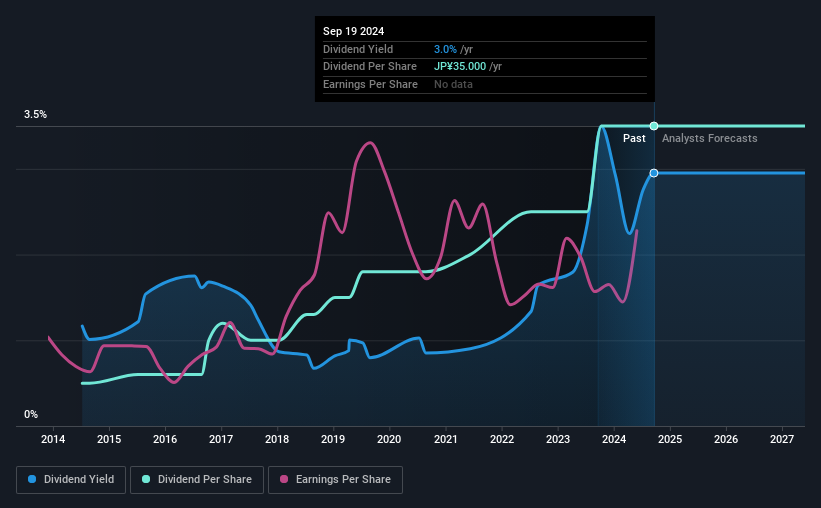The image size is (821, 508).
Task: Click the 2022 x-axis label
Action: tap(502, 439)
